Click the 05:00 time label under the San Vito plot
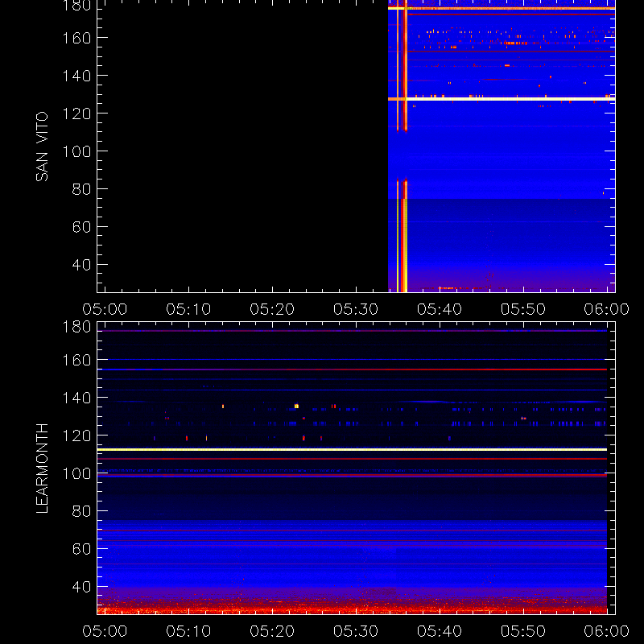The width and height of the screenshot is (644, 644). [105, 309]
